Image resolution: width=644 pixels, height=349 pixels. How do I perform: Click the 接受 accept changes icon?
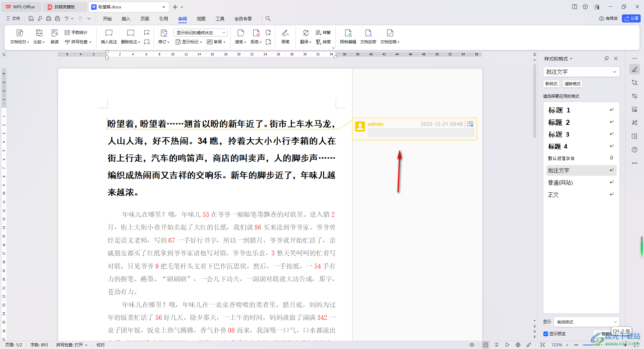point(241,33)
